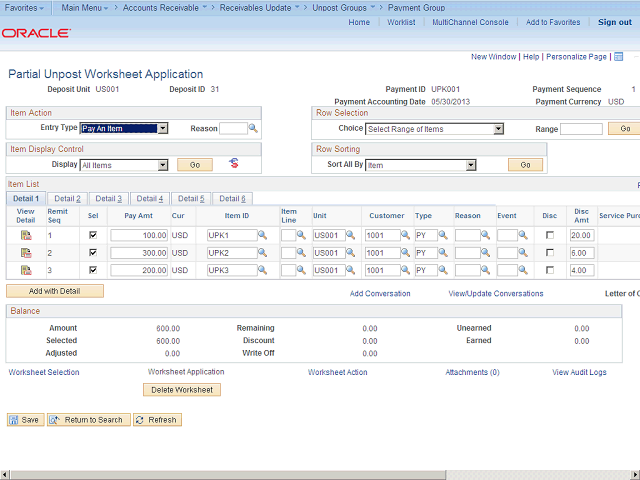The height and width of the screenshot is (480, 640).
Task: Open Unit lookup for row 2
Action: click(x=351, y=253)
